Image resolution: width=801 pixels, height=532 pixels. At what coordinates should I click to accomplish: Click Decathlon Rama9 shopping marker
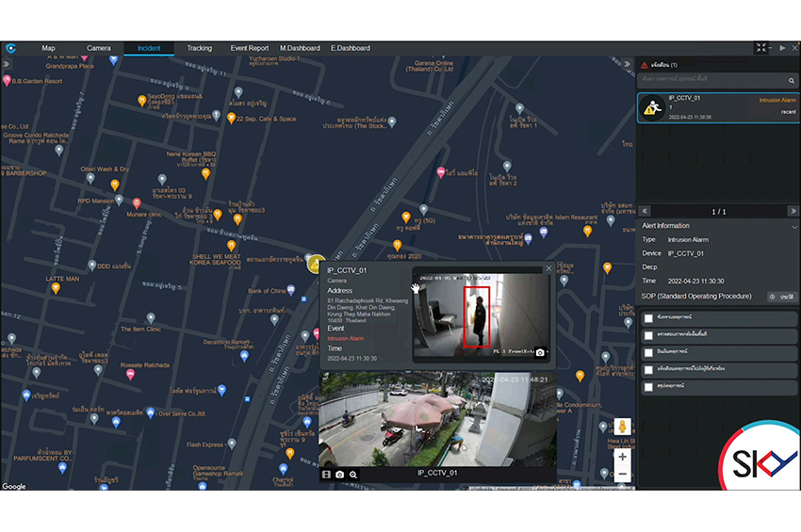tap(244, 356)
